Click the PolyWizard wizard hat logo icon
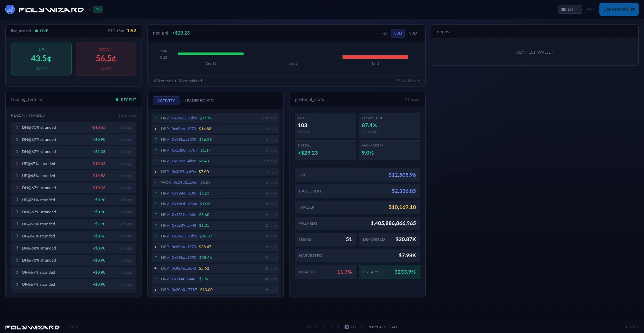The height and width of the screenshot is (333, 644). coord(10,9)
